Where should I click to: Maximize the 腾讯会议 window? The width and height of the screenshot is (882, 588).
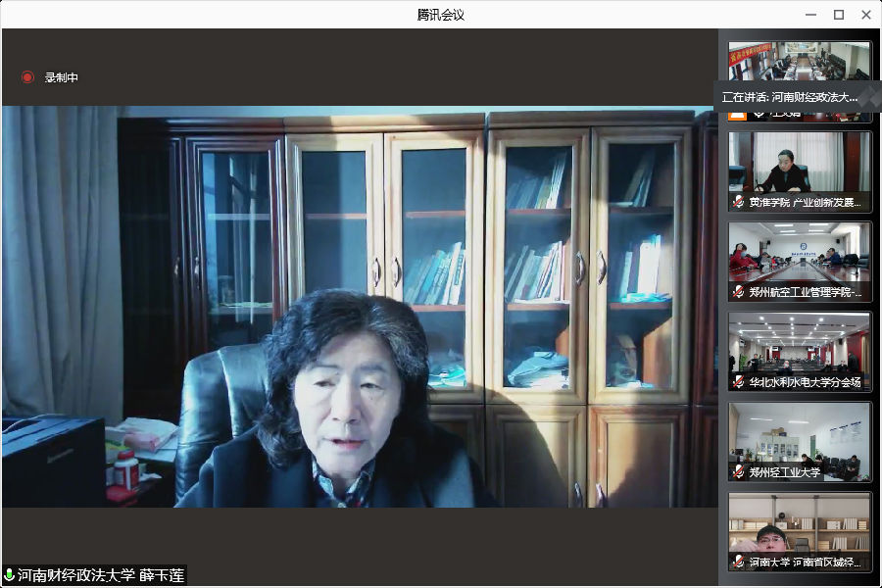pos(839,15)
